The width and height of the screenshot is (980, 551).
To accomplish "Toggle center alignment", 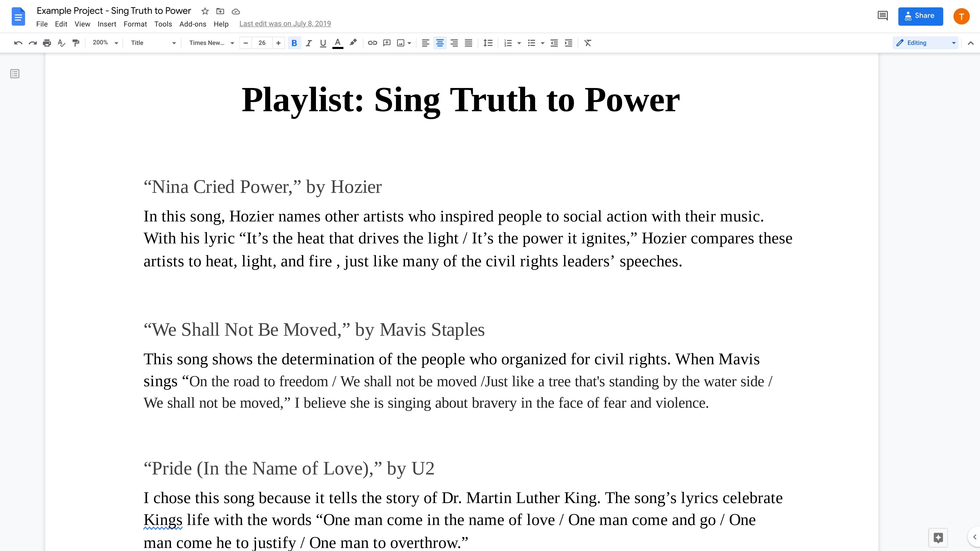I will (440, 43).
